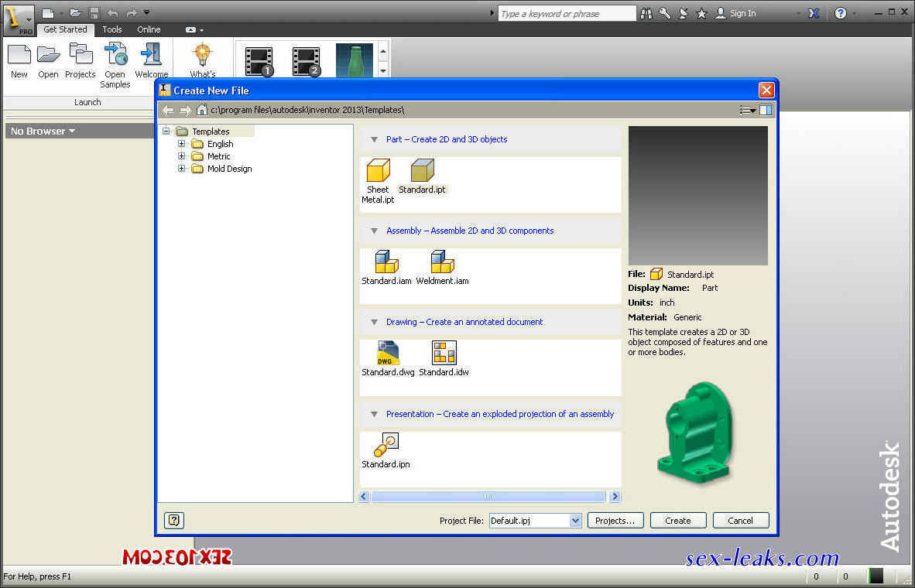This screenshot has width=915, height=588.
Task: Open the Customize Quick Access Toolbar dropdown
Action: (146, 12)
